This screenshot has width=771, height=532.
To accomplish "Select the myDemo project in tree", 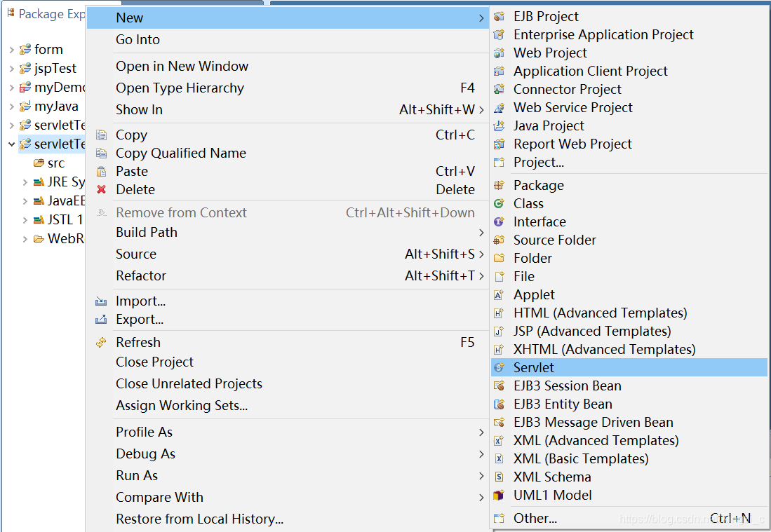I will (x=52, y=88).
